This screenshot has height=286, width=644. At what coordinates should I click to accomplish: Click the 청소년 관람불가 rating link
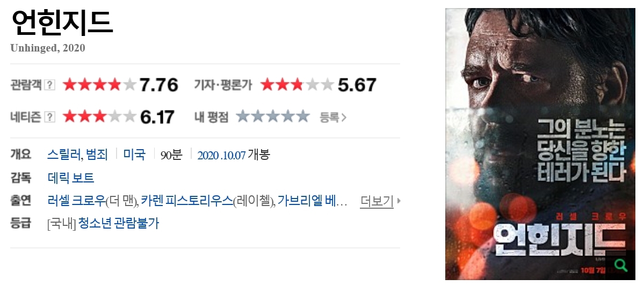coord(118,224)
